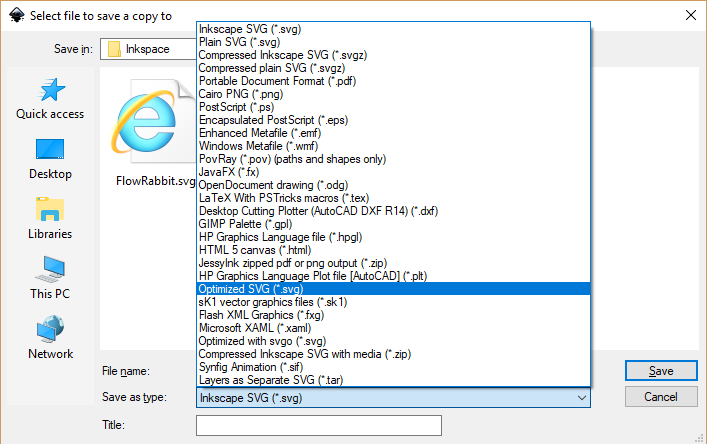Open Network location
This screenshot has width=709, height=444.
[50, 340]
